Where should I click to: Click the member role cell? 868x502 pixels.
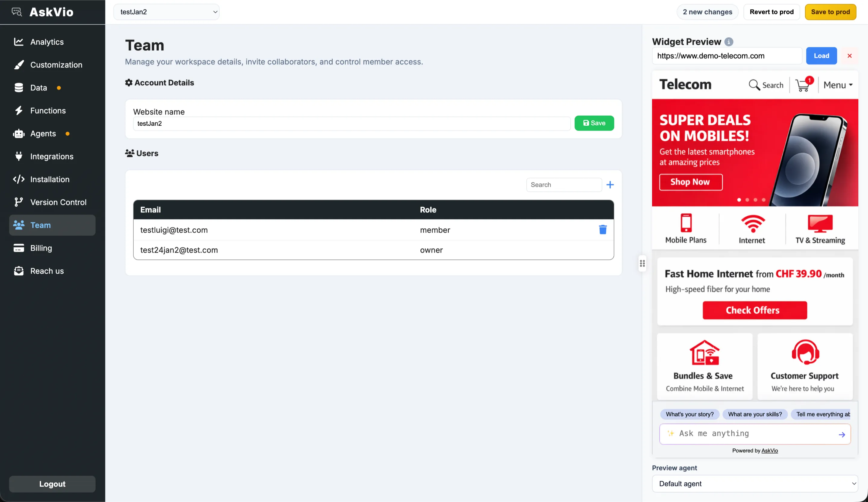point(435,230)
